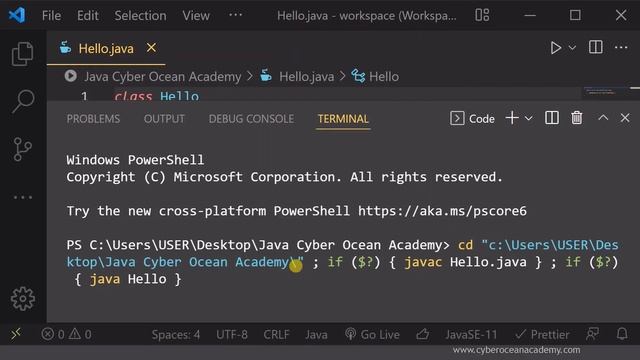Click Java Cyber Ocean Academy breadcrumb
Screen dimensions: 640x360
[x=162, y=76]
